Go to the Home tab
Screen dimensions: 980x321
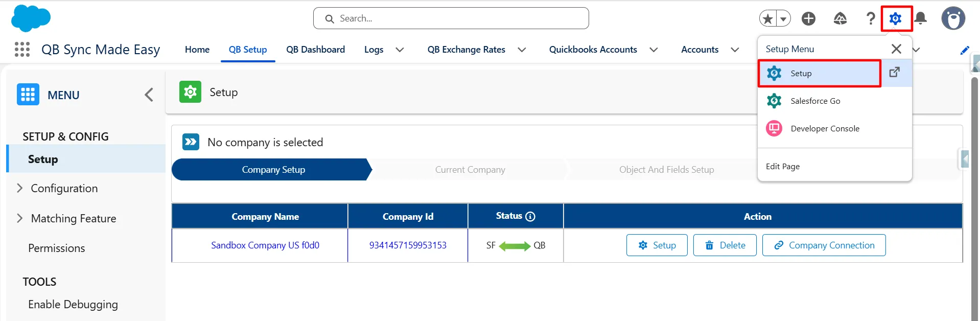(197, 50)
